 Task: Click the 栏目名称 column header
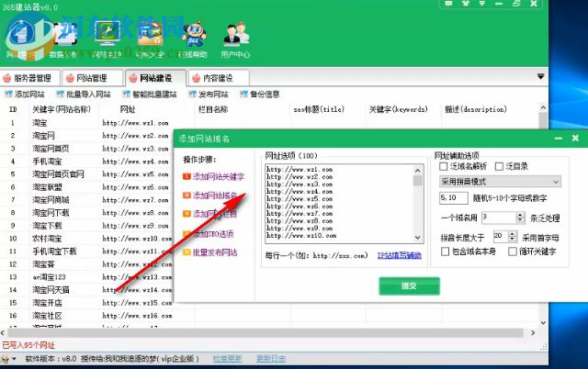(x=213, y=109)
